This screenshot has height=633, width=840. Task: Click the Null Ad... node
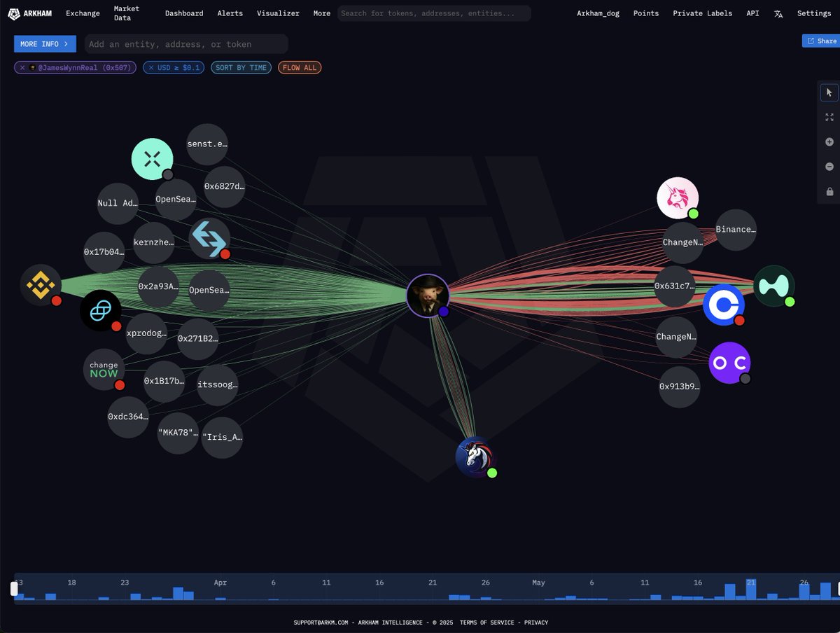[118, 203]
